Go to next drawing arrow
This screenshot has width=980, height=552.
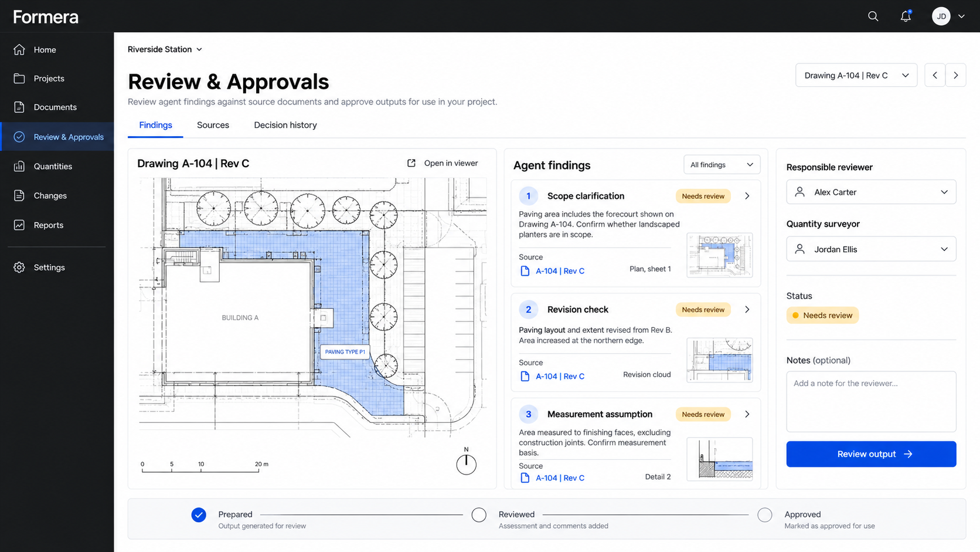click(956, 76)
